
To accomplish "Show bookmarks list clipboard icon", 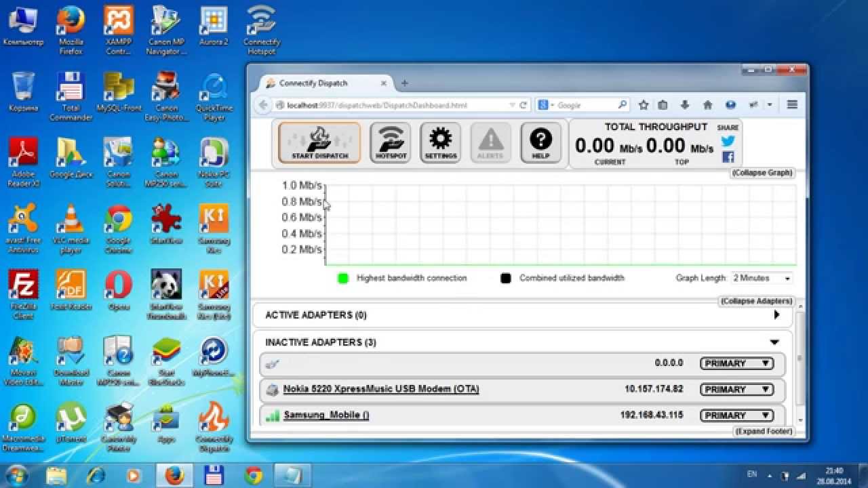I will pos(663,105).
